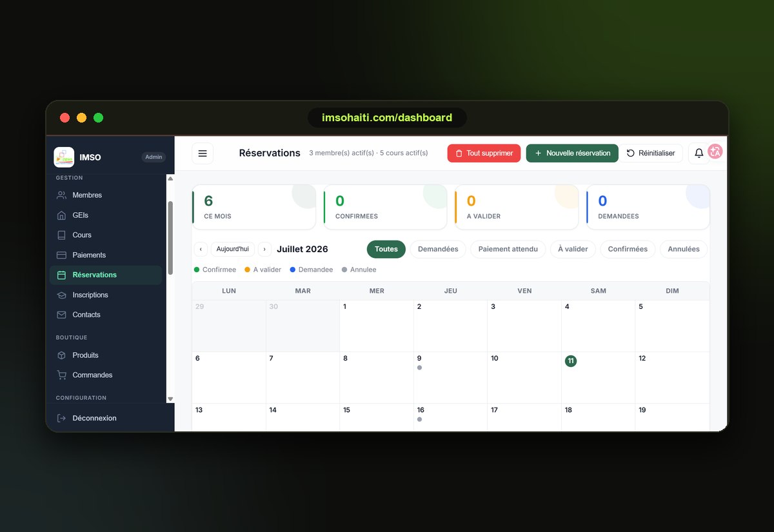Switch filter to Annulées

point(684,250)
